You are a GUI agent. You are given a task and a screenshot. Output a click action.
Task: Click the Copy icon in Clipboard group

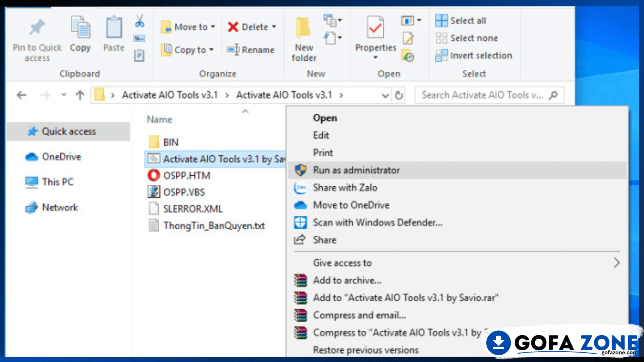click(x=80, y=27)
